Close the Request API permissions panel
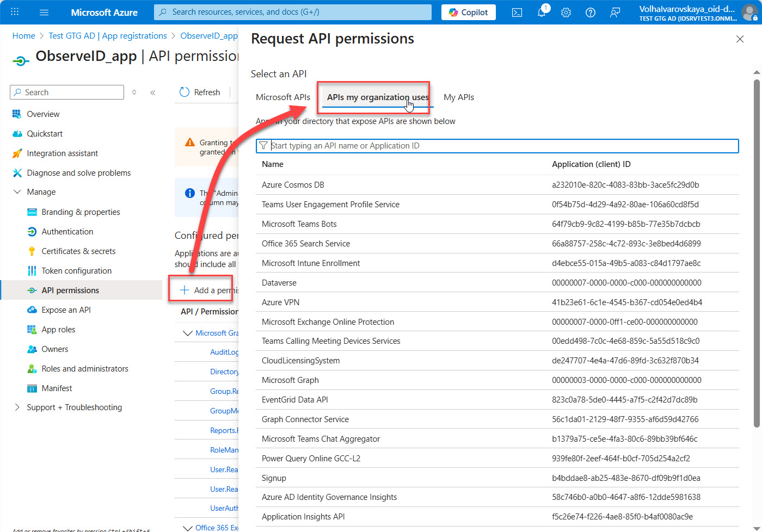 [740, 39]
